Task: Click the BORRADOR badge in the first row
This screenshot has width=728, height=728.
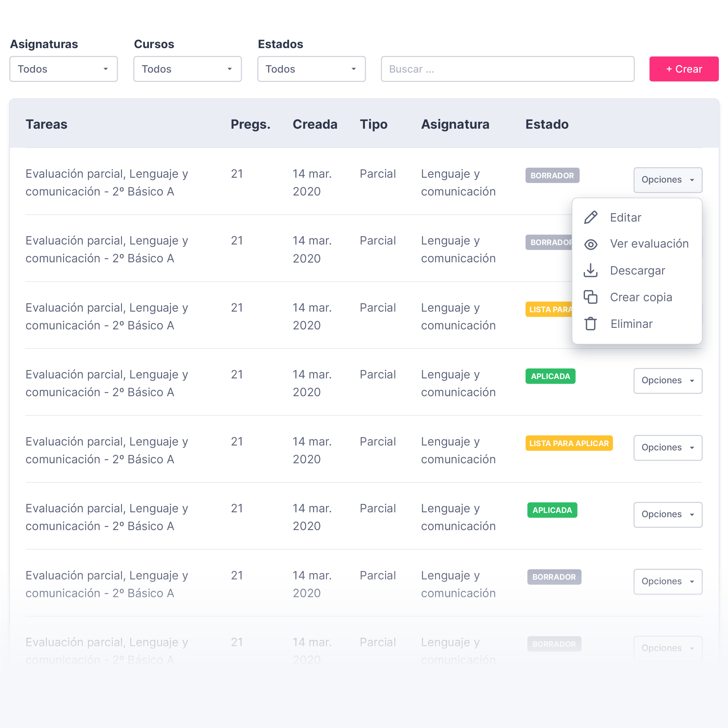Action: tap(552, 176)
